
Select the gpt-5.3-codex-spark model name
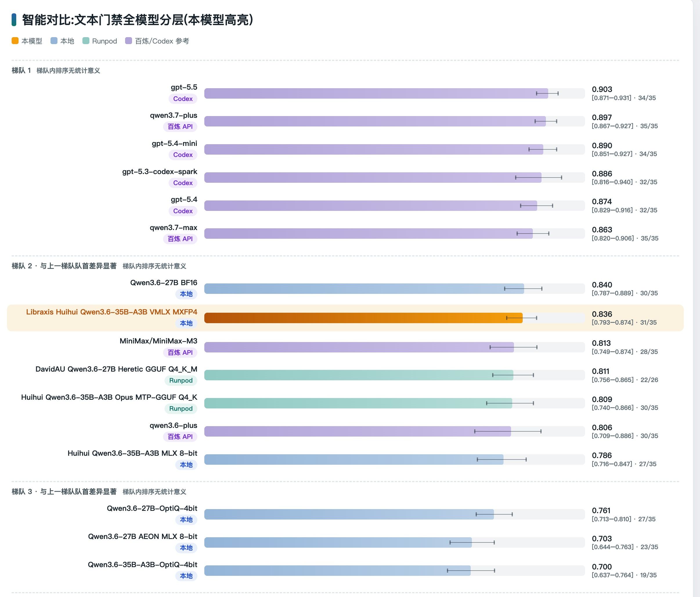[x=160, y=171]
